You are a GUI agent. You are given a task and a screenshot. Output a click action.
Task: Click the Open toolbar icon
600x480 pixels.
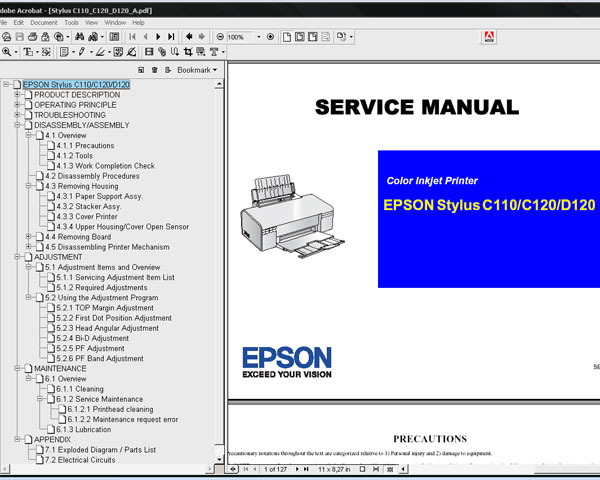[x=7, y=37]
